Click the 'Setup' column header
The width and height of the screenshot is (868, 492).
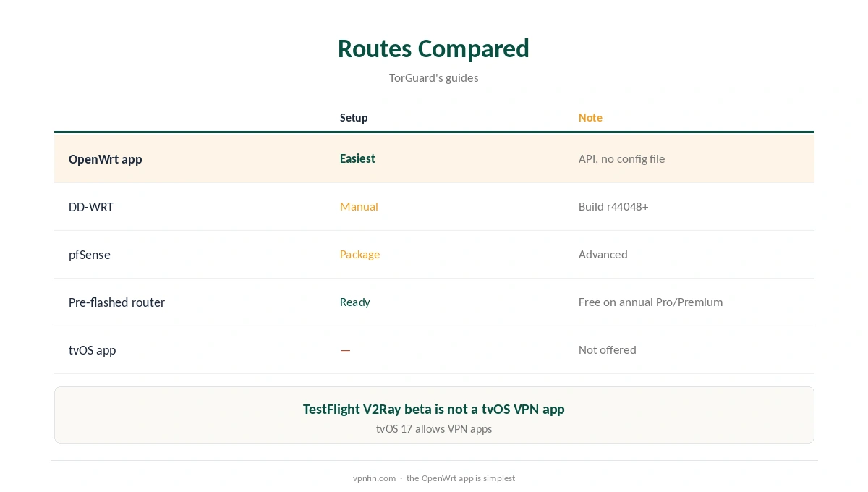point(354,118)
